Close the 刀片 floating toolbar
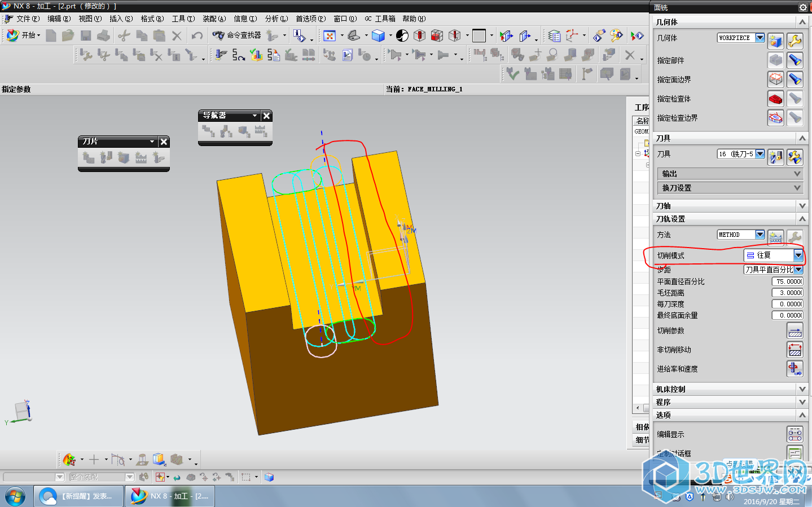 (x=164, y=142)
